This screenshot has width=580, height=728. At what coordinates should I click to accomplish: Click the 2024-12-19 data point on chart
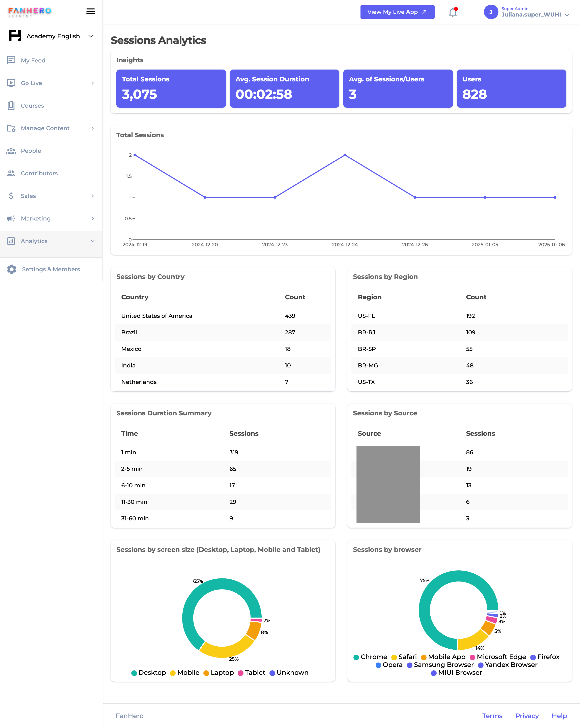click(x=135, y=155)
